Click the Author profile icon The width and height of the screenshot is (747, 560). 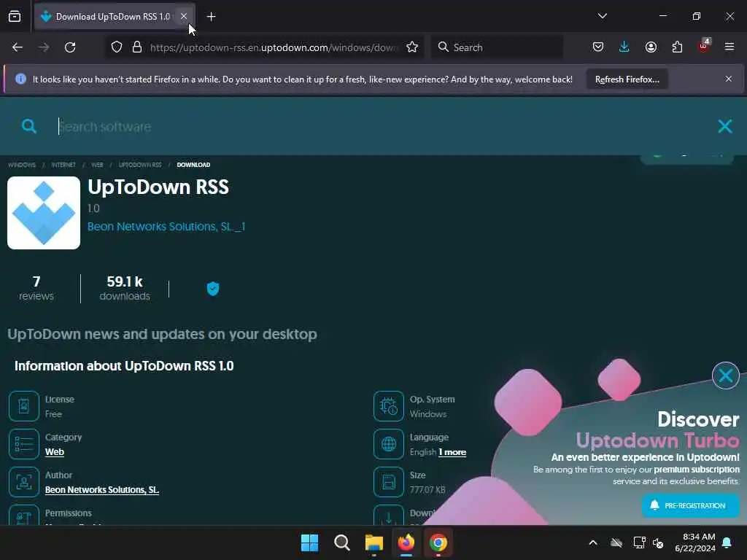(24, 482)
